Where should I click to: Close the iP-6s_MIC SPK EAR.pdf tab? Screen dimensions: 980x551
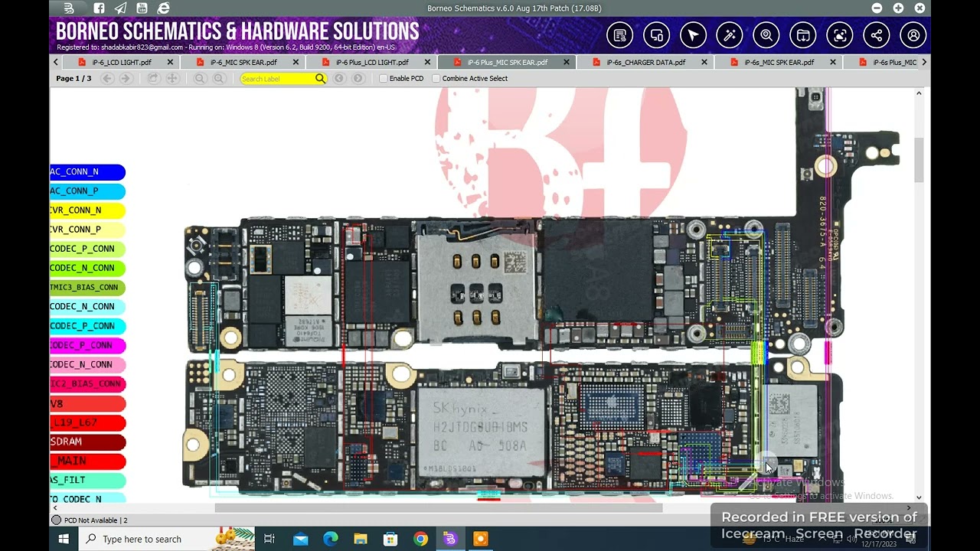pos(833,62)
